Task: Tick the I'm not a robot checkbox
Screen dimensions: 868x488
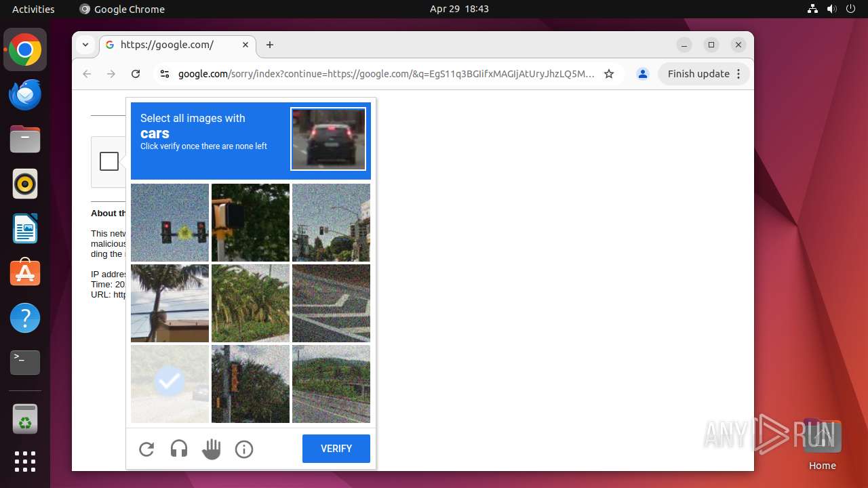Action: click(109, 161)
